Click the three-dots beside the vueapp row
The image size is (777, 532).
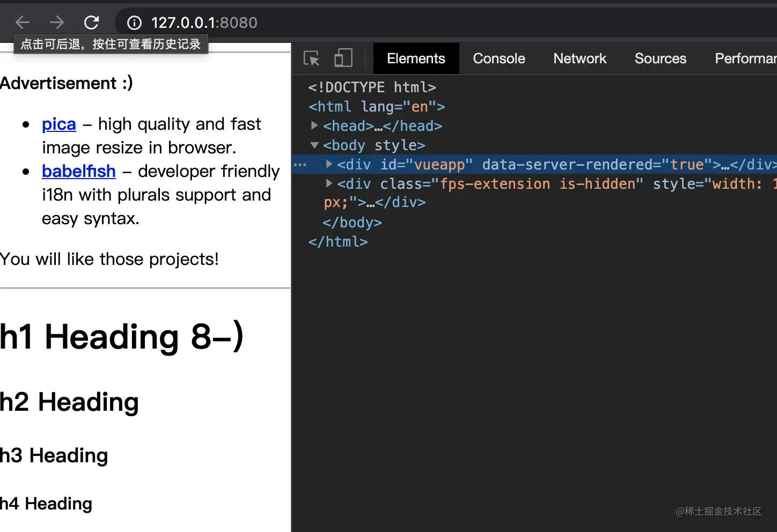(300, 165)
